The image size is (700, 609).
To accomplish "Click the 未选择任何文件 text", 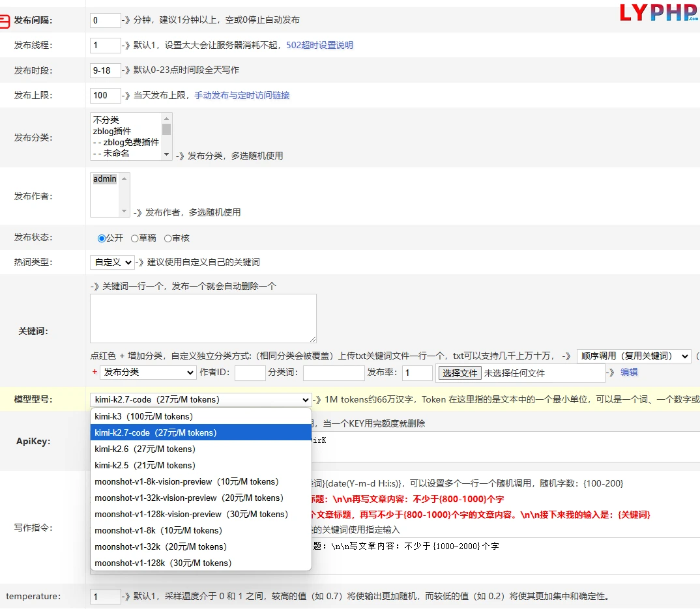I will click(x=514, y=373).
